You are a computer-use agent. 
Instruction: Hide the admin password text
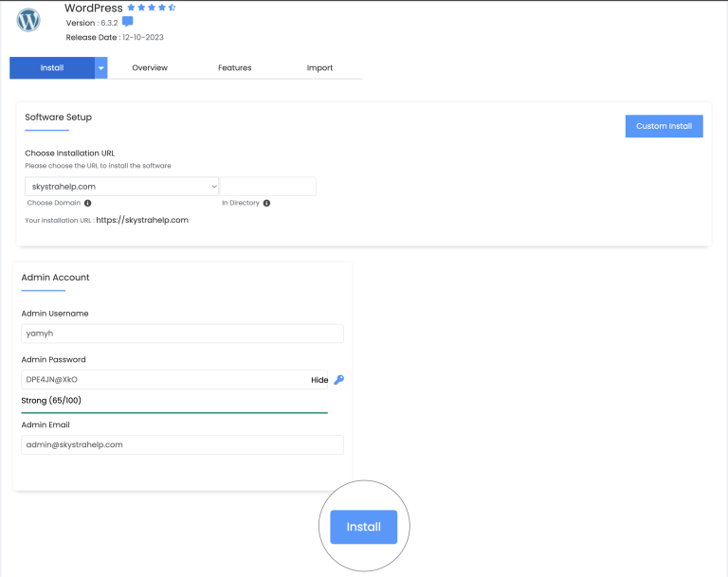(x=319, y=380)
